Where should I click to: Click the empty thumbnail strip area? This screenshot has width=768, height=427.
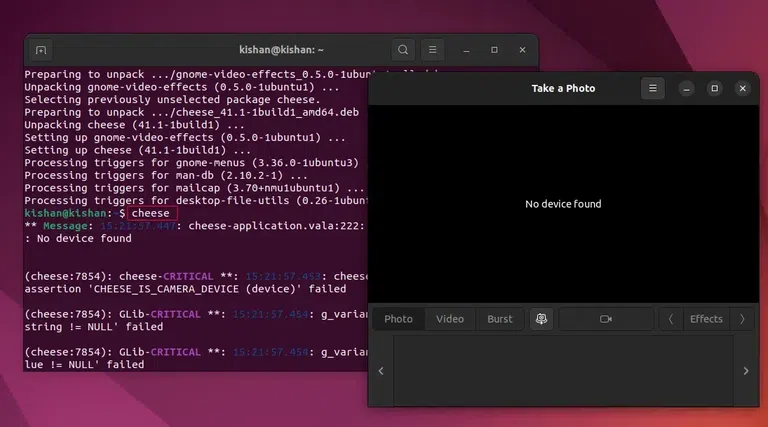click(x=563, y=371)
